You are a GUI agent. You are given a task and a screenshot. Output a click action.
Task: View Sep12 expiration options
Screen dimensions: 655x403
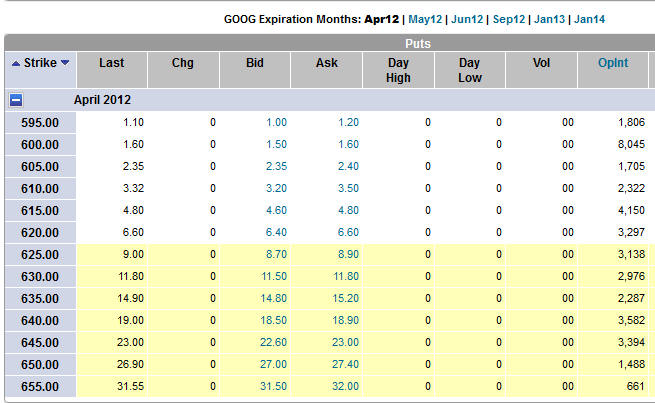[x=511, y=19]
